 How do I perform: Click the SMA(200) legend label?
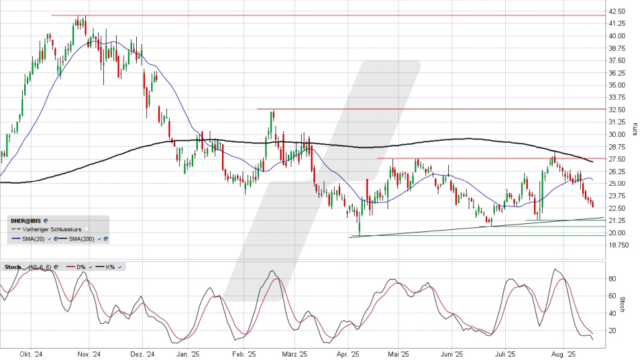point(81,239)
